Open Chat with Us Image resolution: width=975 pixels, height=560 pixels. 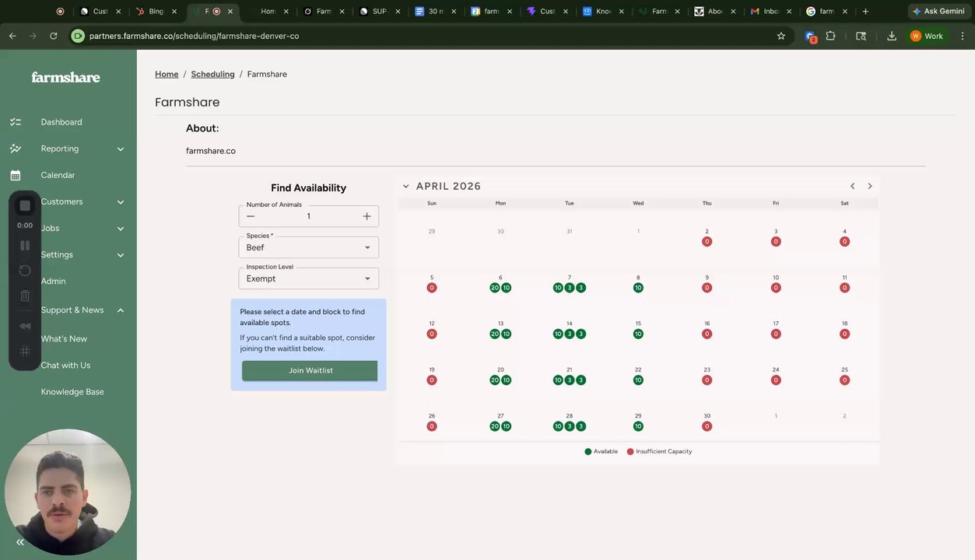click(x=65, y=365)
